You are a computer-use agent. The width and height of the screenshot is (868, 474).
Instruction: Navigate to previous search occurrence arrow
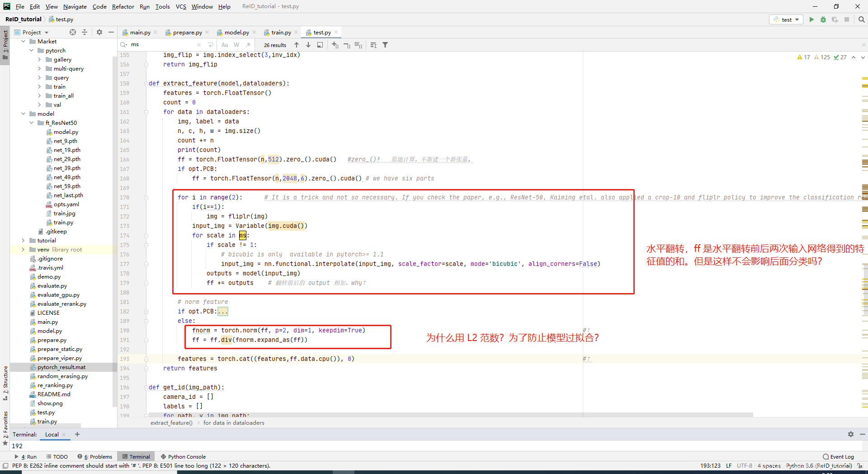297,44
